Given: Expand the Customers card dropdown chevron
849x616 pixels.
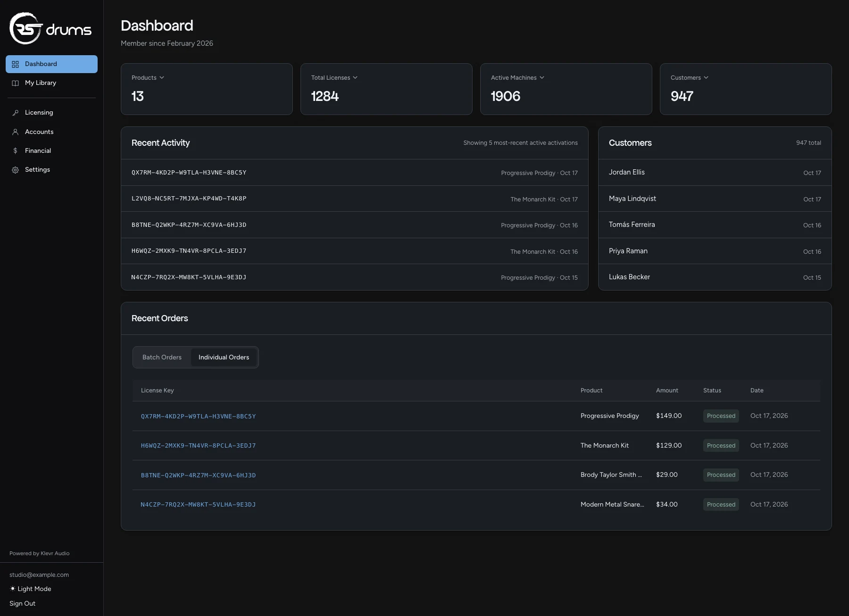Looking at the screenshot, I should click(x=706, y=77).
